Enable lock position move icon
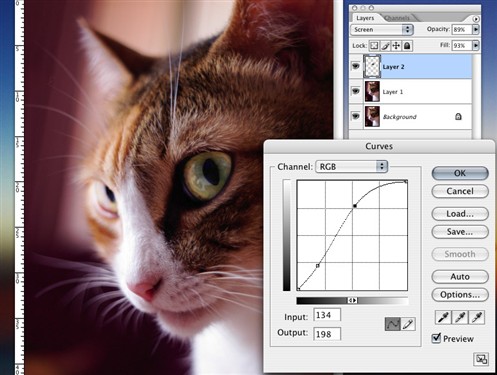 tap(396, 46)
